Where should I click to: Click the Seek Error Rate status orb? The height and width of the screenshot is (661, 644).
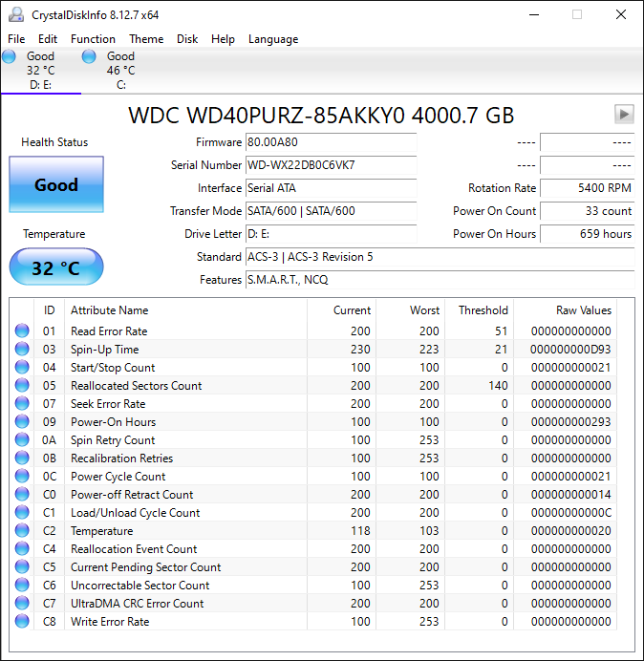click(x=22, y=403)
